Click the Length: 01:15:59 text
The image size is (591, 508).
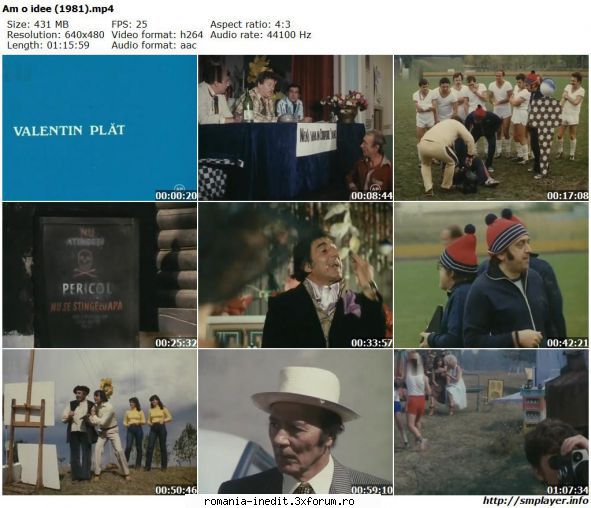(x=48, y=46)
